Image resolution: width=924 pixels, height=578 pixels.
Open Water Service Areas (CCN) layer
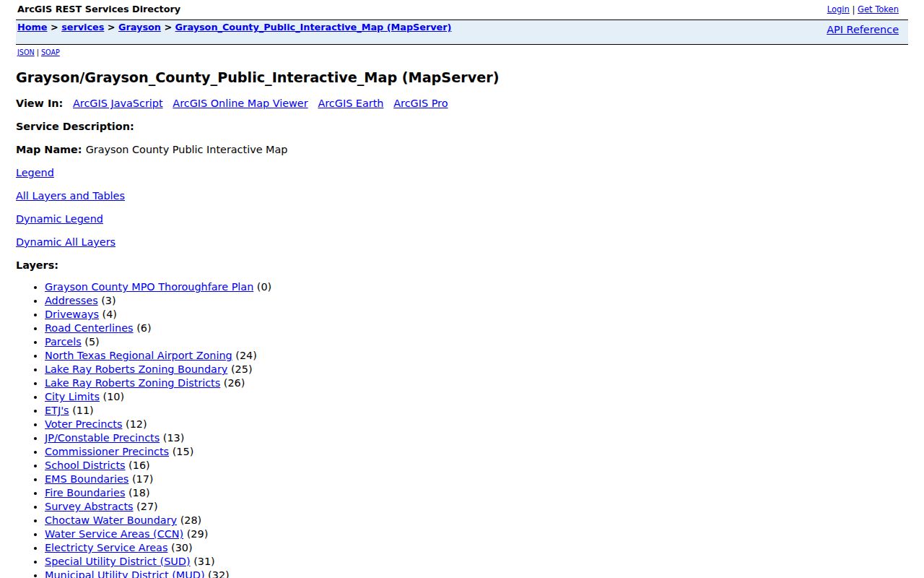pyautogui.click(x=114, y=534)
